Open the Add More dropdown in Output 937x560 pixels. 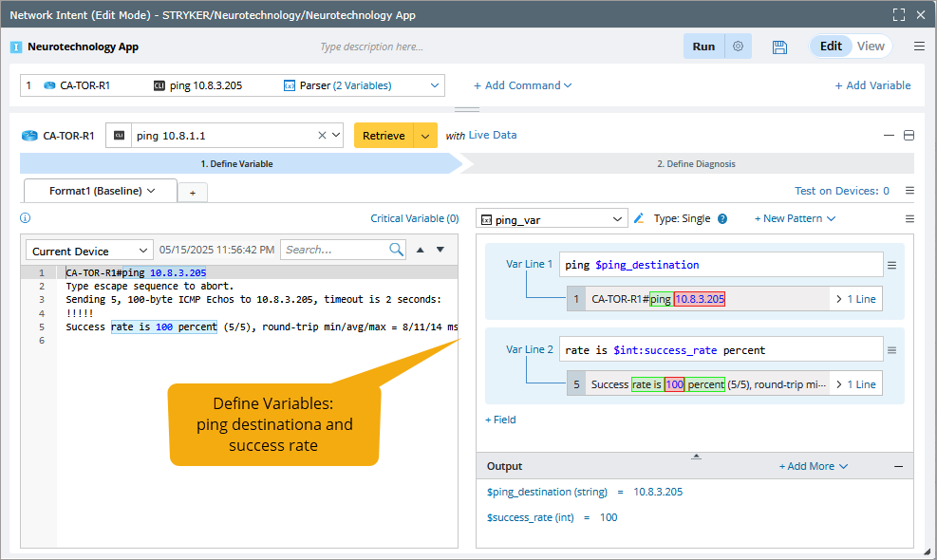coord(814,466)
